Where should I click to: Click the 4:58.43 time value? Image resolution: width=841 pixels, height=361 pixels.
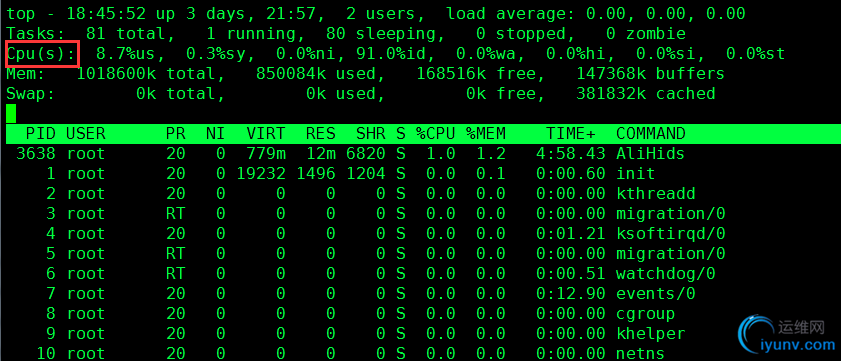[571, 154]
